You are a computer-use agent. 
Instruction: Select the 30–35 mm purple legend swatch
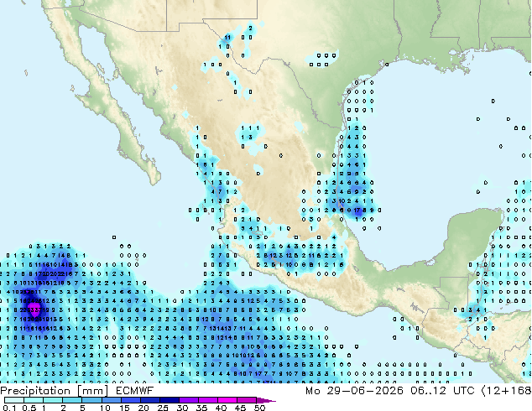[x=188, y=400]
